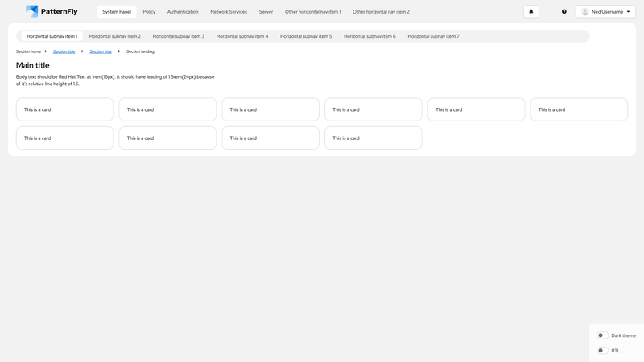This screenshot has width=644, height=362.
Task: Open the help question mark icon
Action: (564, 11)
